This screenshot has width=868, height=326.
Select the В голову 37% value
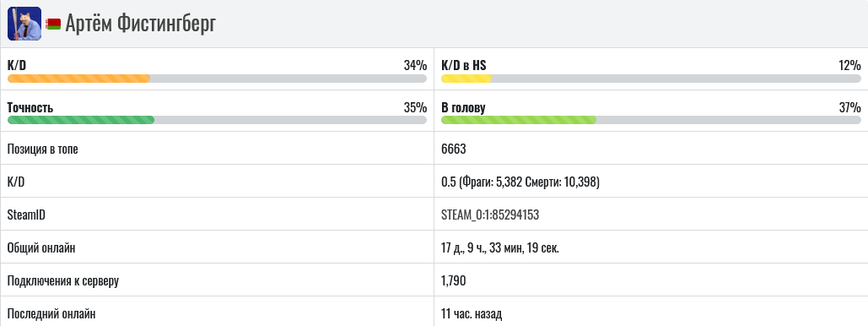pos(849,107)
